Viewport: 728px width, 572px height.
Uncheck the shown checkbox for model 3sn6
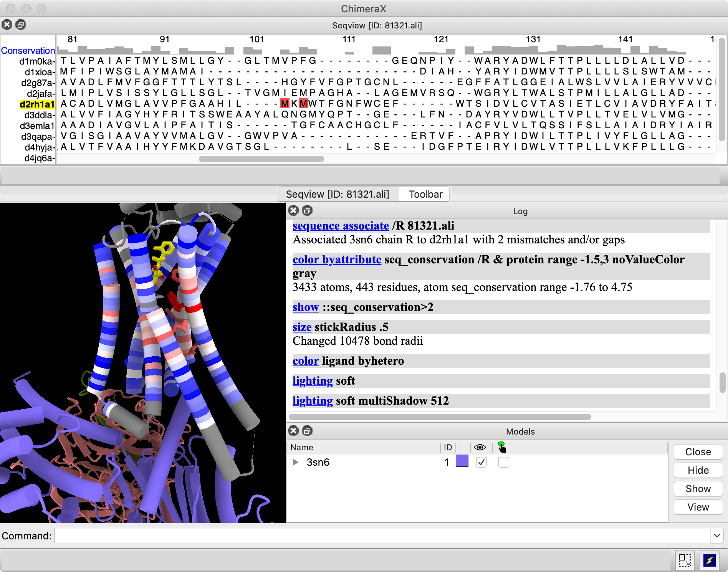(x=481, y=462)
